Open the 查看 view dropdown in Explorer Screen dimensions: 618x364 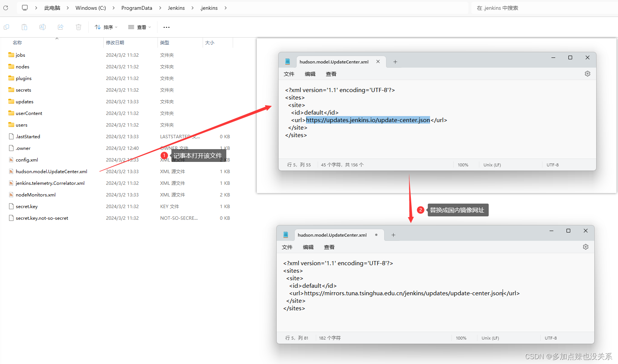coord(139,27)
